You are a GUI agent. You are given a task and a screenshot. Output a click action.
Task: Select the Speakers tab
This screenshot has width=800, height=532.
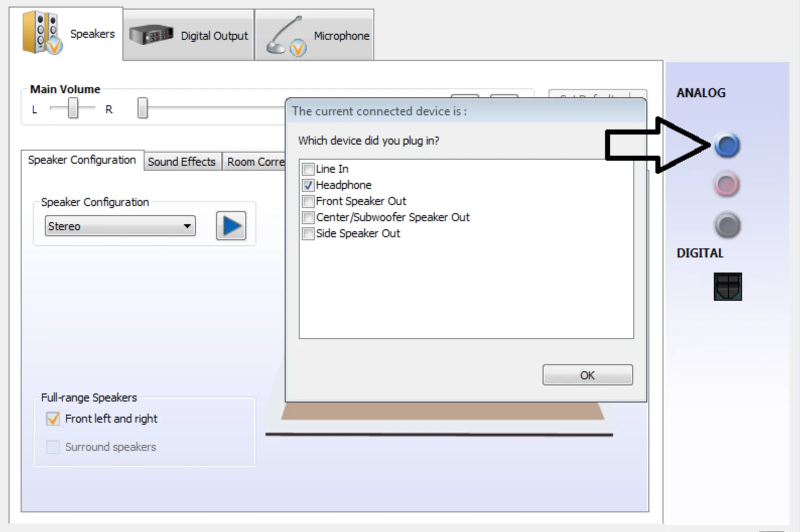[66, 34]
